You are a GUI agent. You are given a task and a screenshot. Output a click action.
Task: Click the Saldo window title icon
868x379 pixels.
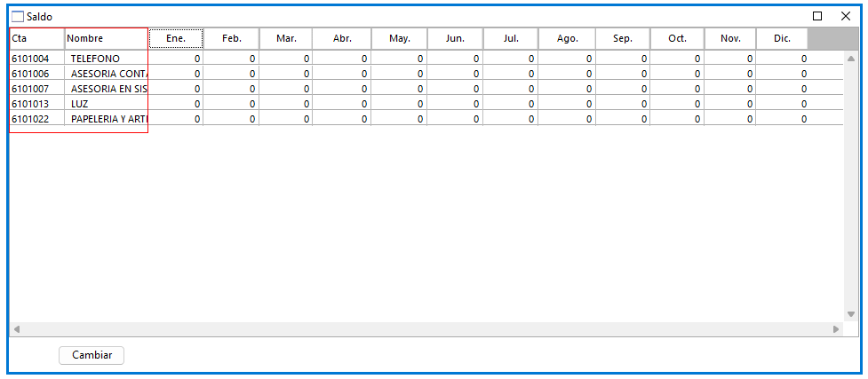click(x=18, y=17)
